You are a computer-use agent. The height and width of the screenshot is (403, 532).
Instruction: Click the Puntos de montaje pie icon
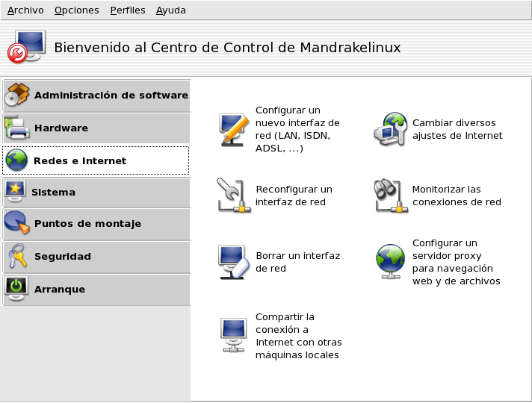[16, 222]
